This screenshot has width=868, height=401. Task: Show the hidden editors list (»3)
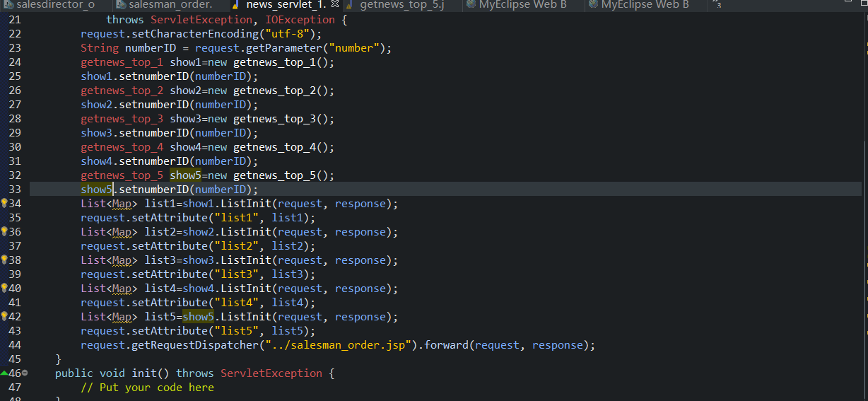(x=717, y=5)
